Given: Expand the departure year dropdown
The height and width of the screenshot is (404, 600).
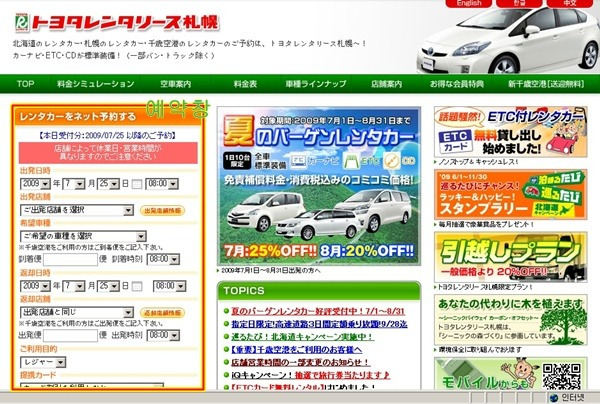Looking at the screenshot, I should pos(36,184).
